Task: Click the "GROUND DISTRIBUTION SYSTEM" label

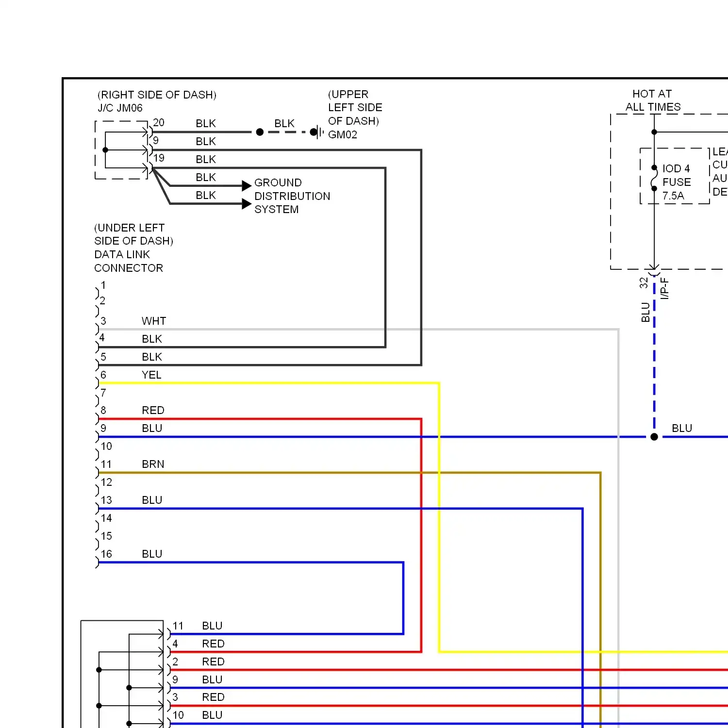Action: coord(292,196)
